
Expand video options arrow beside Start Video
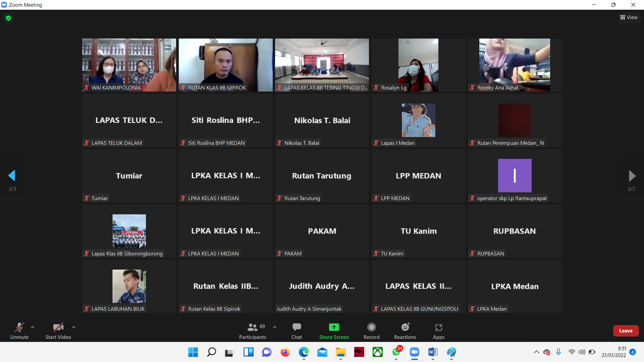(x=74, y=327)
